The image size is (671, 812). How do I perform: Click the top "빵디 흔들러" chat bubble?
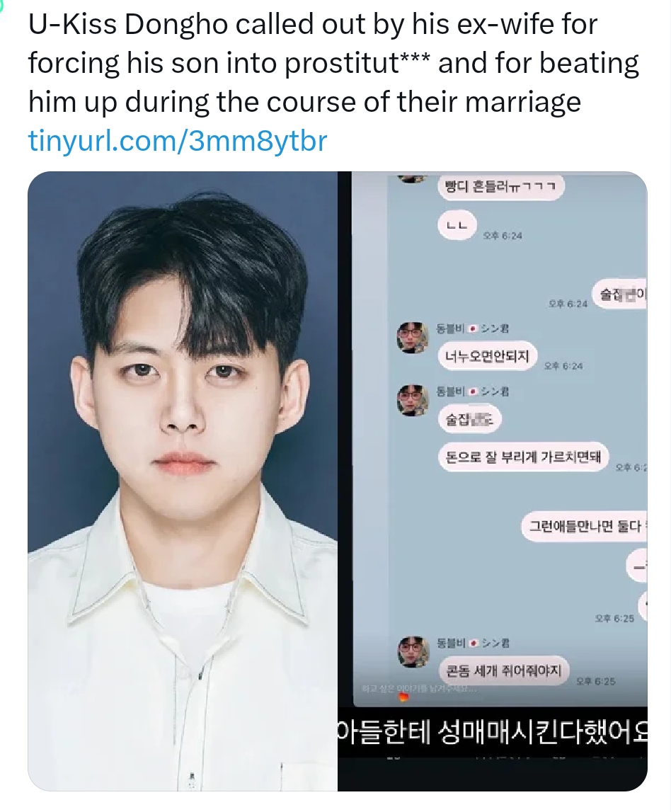(500, 186)
